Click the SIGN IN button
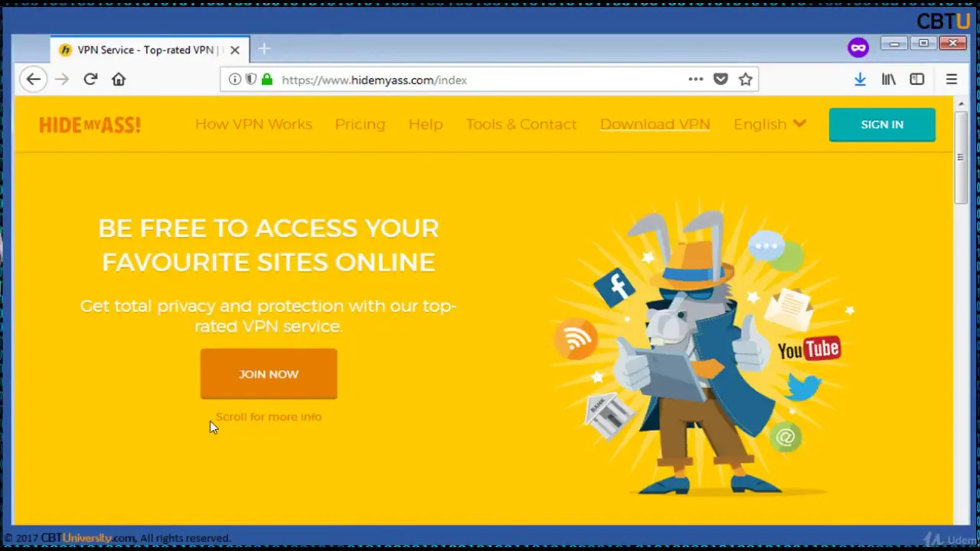The height and width of the screenshot is (551, 980). tap(882, 124)
